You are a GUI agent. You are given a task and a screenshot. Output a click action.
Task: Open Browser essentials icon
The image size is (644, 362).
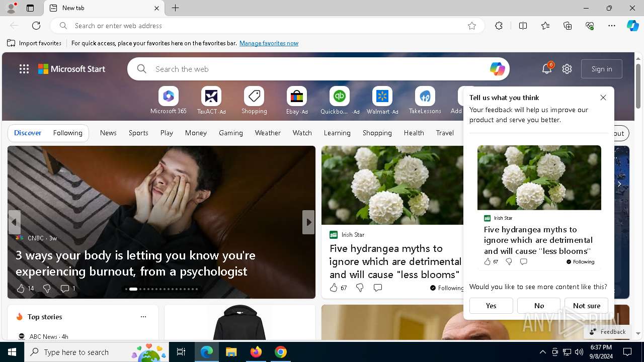(590, 26)
